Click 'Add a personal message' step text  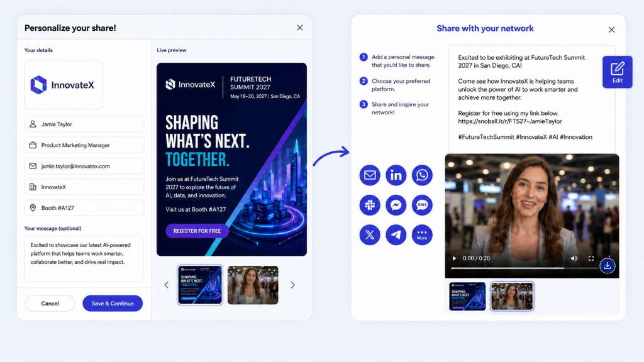coord(403,61)
